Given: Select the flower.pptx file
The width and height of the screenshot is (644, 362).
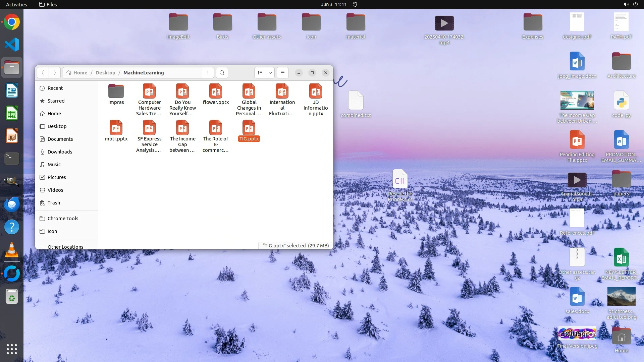Looking at the screenshot, I should tap(216, 94).
